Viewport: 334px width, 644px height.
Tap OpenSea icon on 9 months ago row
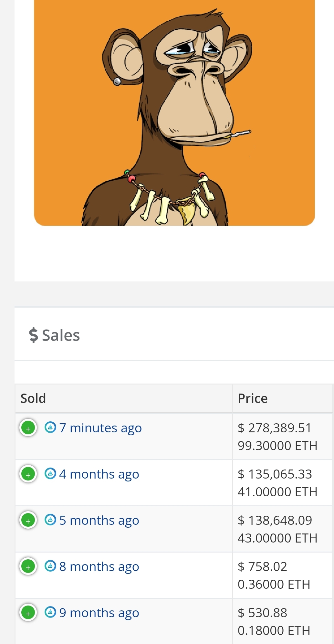click(50, 612)
